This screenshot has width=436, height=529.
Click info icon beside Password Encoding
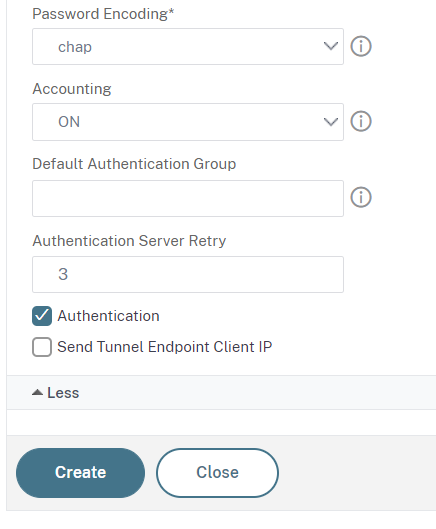coord(361,46)
